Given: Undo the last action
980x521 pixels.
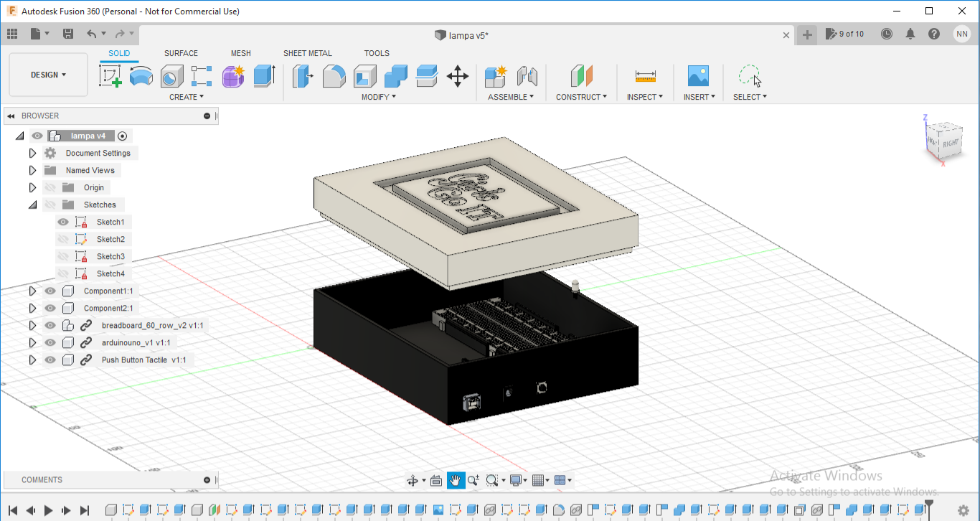Looking at the screenshot, I should 91,34.
